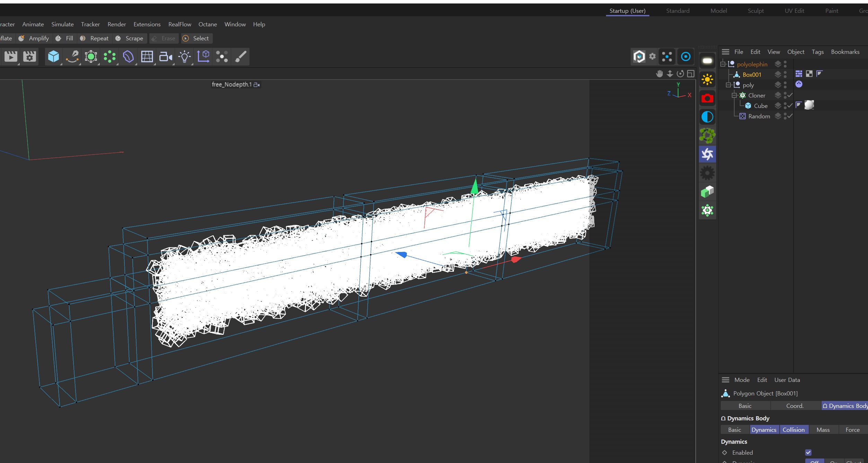Open Edit Render Settings clapperboard-gear icon

[x=29, y=56]
